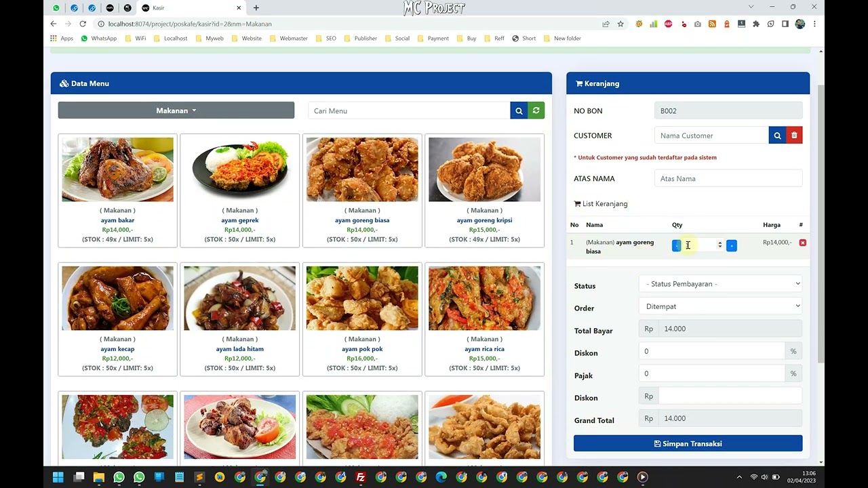The height and width of the screenshot is (488, 868).
Task: Increase quantity with the plus button
Action: (x=731, y=245)
